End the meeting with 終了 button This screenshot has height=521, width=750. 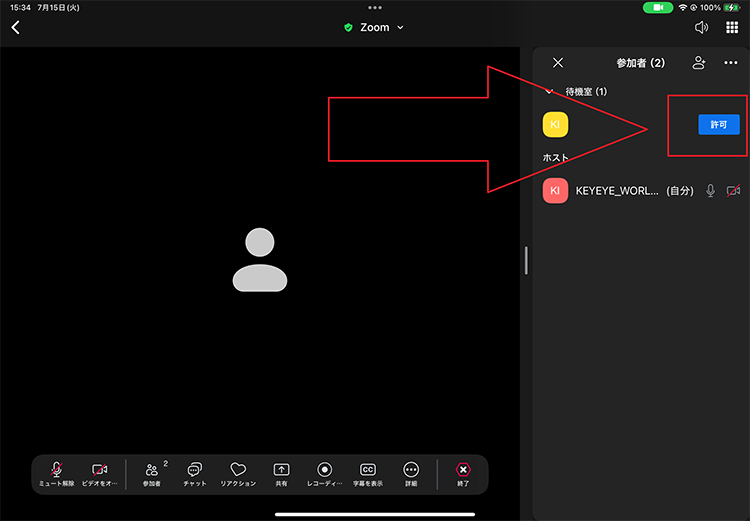coord(463,470)
